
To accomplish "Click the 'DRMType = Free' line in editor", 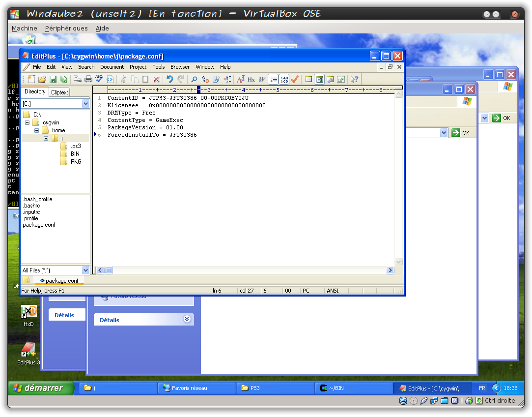I will pos(131,113).
